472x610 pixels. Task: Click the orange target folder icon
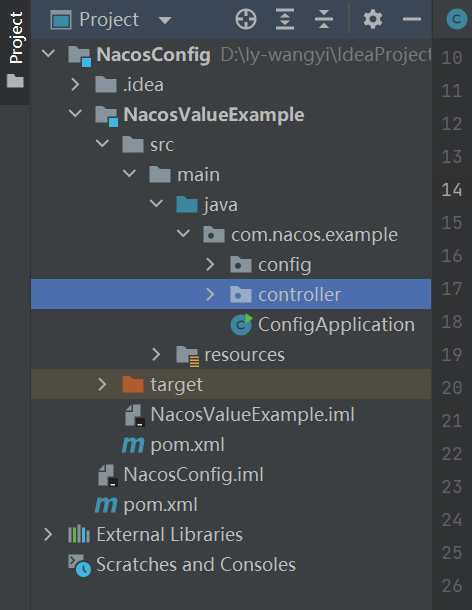(x=133, y=384)
